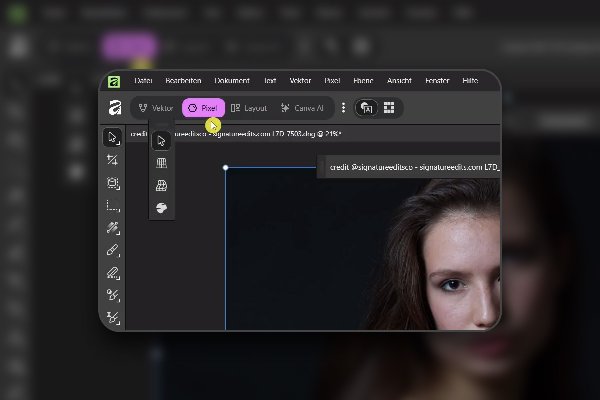
Task: Switch to the Layout studio
Action: click(x=249, y=108)
